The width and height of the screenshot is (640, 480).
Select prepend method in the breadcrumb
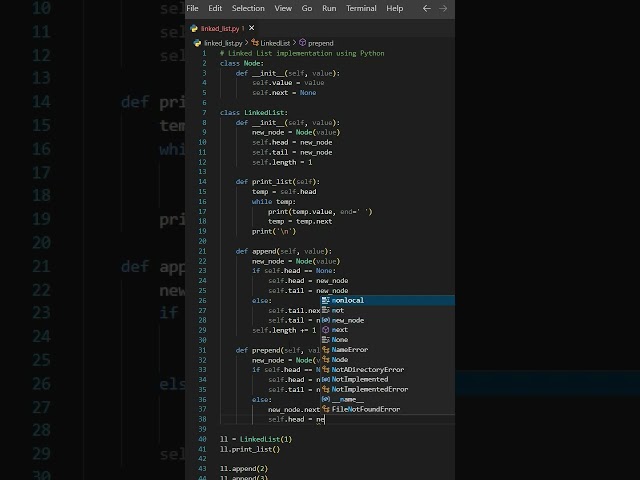click(320, 43)
